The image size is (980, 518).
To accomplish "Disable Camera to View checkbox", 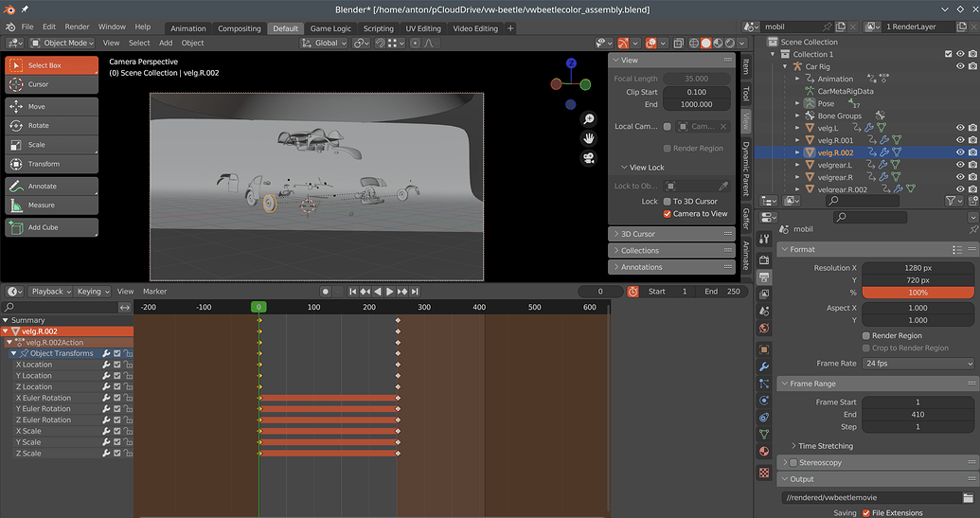I will coord(667,214).
